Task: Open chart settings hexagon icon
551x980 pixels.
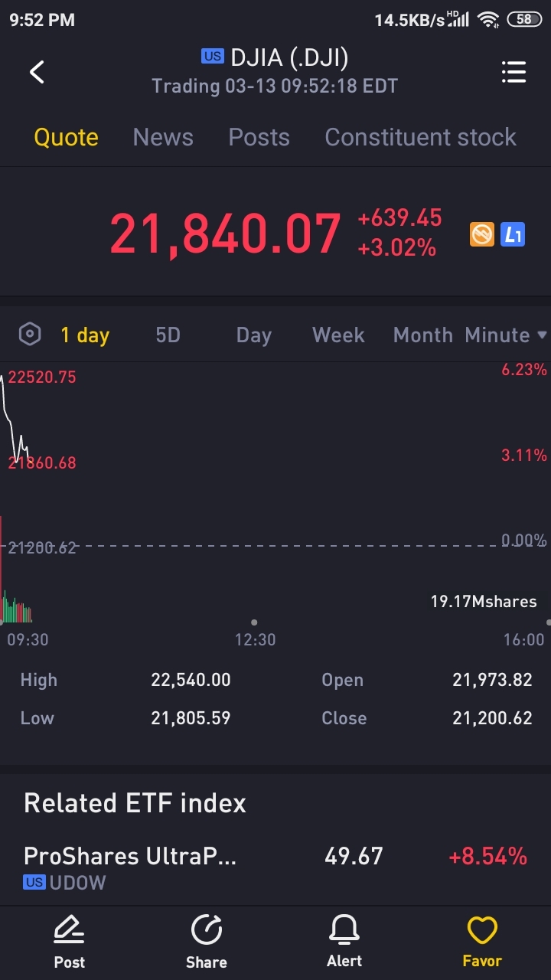Action: click(30, 335)
